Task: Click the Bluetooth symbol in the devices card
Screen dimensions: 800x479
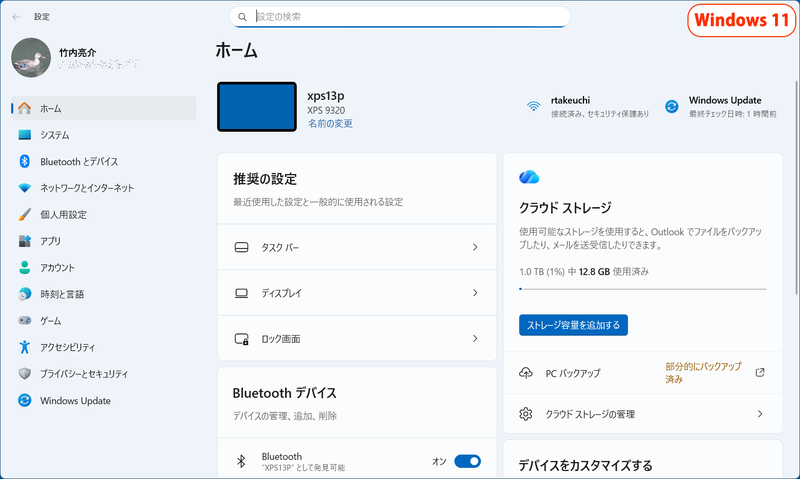Action: [x=241, y=461]
